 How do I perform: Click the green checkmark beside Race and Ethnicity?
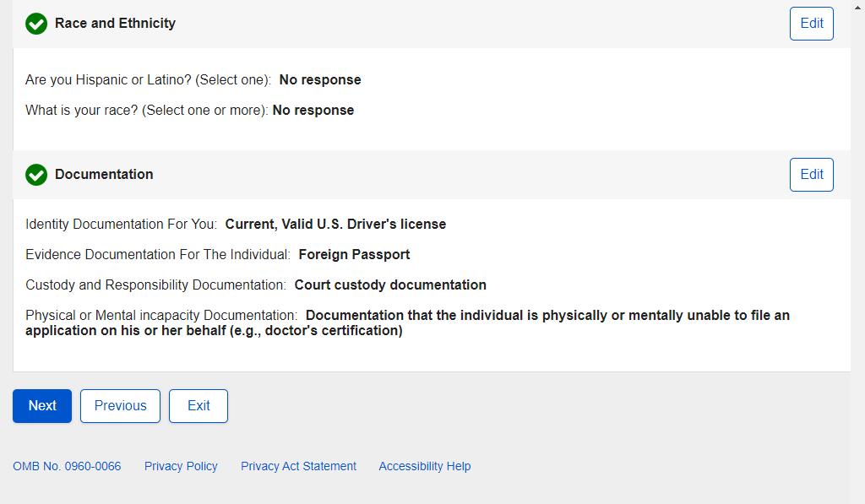point(36,24)
